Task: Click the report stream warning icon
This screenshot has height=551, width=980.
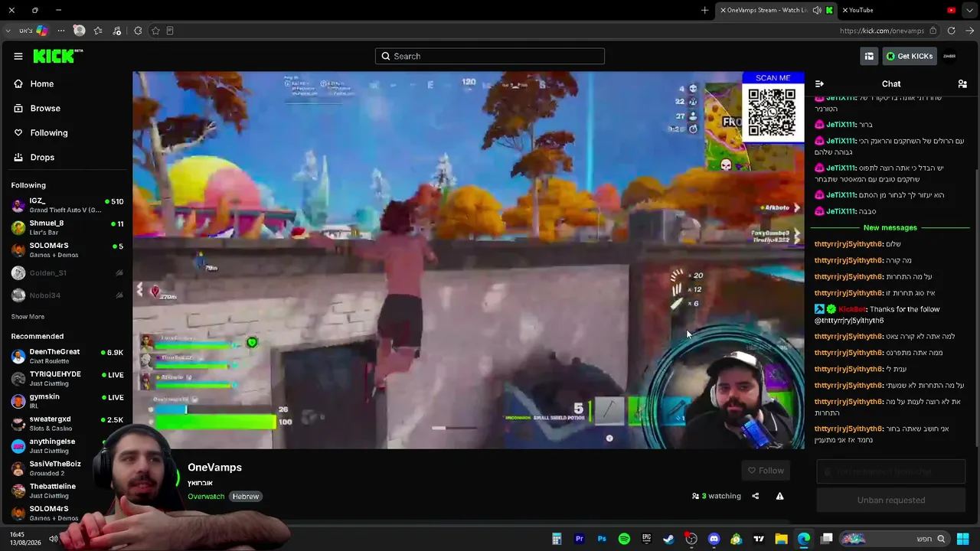Action: pos(779,496)
